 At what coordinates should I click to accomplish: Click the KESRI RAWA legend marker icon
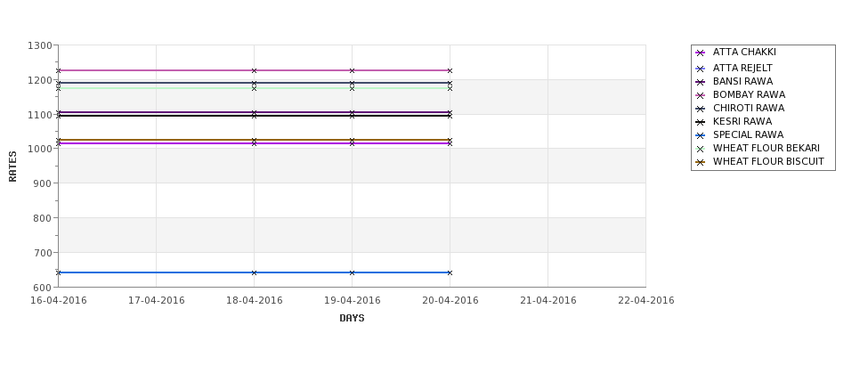tap(701, 122)
